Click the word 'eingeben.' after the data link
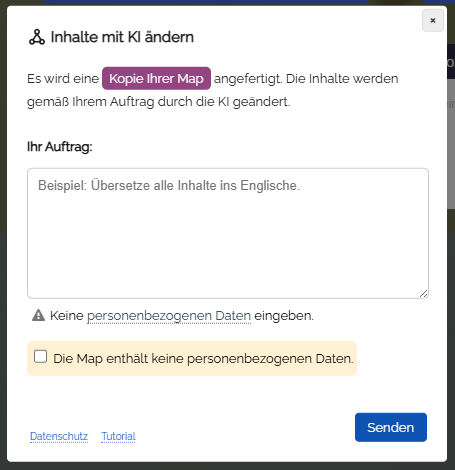 (284, 316)
